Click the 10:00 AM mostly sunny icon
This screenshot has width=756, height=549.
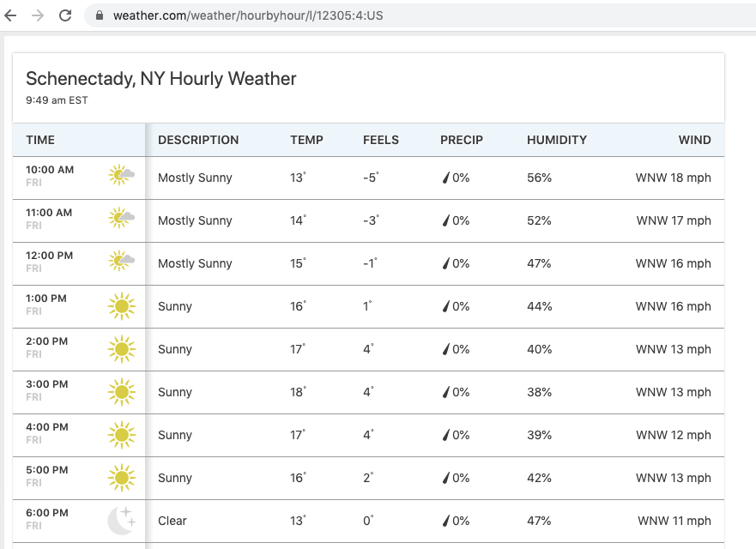coord(122,177)
